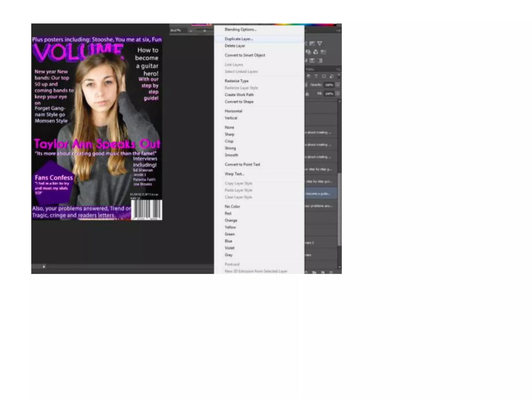
Task: Click the lock all layer icon
Action: pyautogui.click(x=307, y=94)
